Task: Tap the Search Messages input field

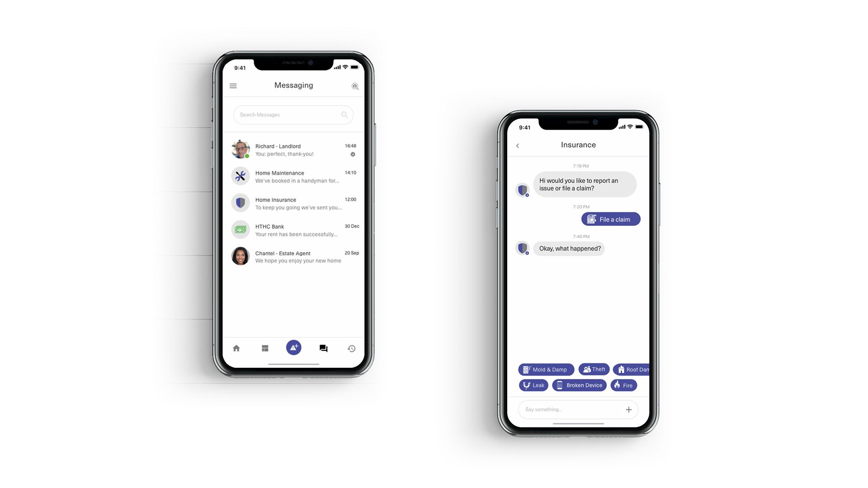Action: tap(292, 114)
